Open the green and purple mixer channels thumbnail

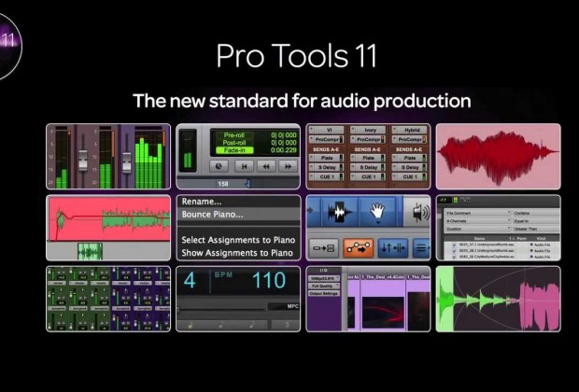point(108,299)
